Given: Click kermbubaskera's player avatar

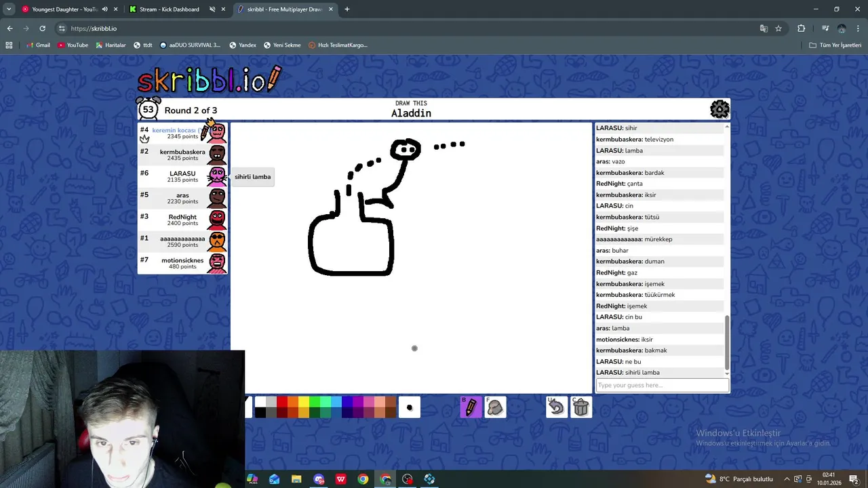Looking at the screenshot, I should [217, 155].
